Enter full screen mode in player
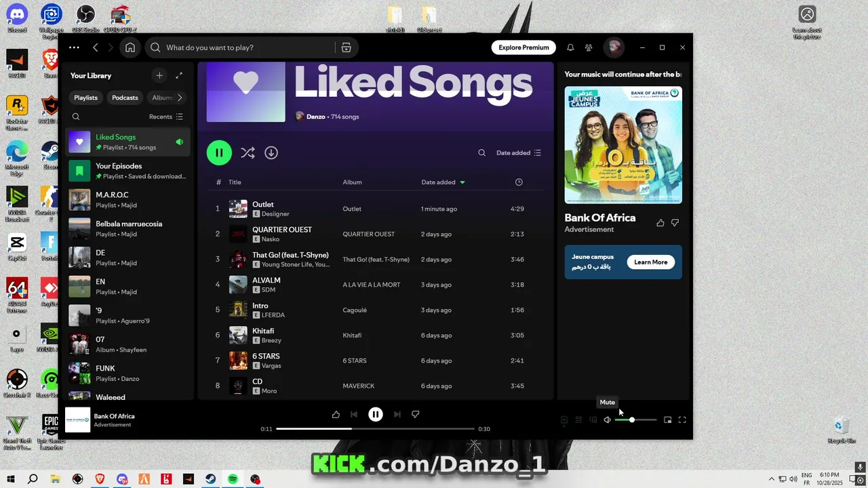 tap(682, 420)
